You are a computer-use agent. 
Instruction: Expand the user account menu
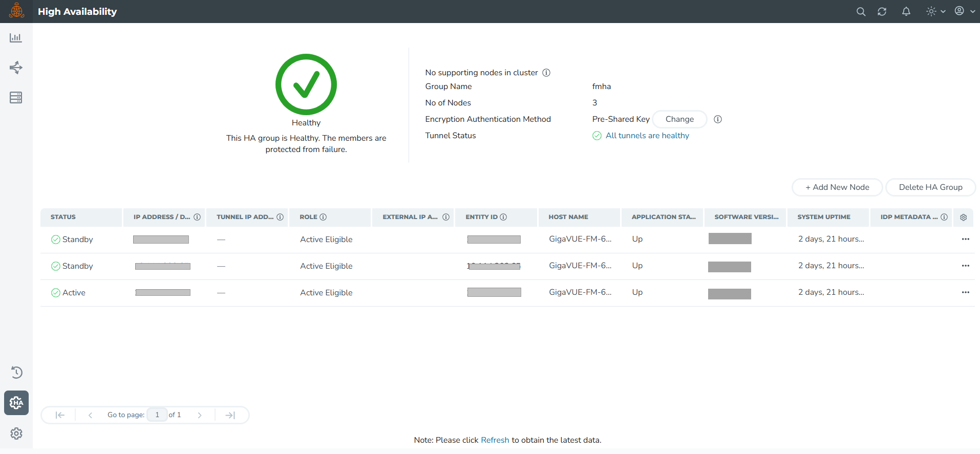pos(964,11)
